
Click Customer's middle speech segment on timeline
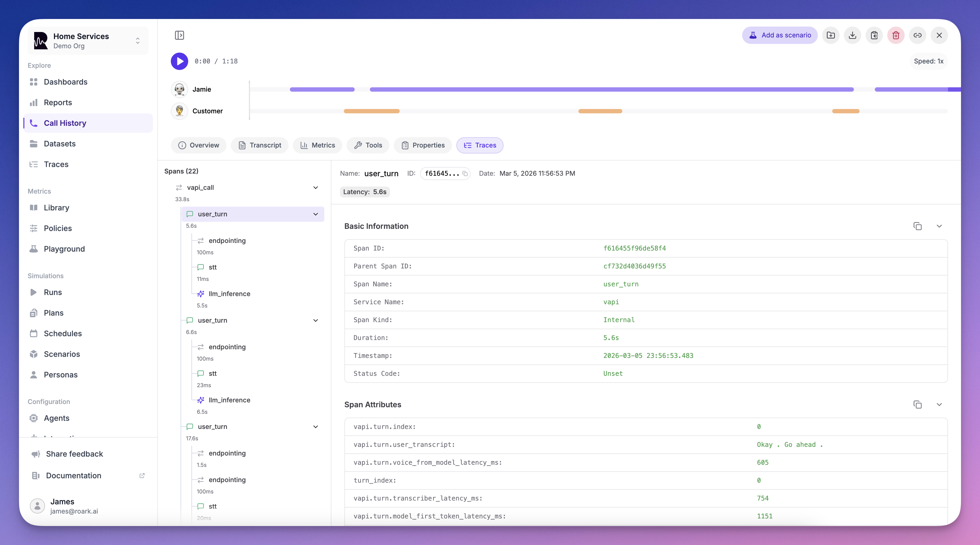tap(600, 111)
